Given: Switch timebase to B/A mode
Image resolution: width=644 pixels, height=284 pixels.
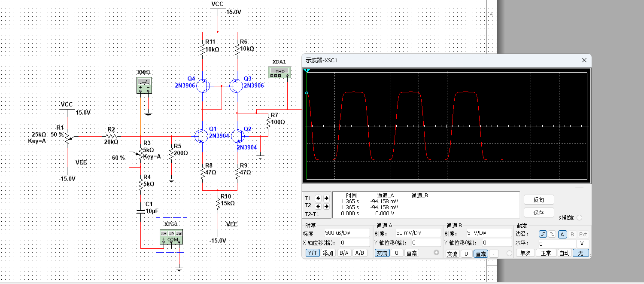Looking at the screenshot, I should [344, 253].
